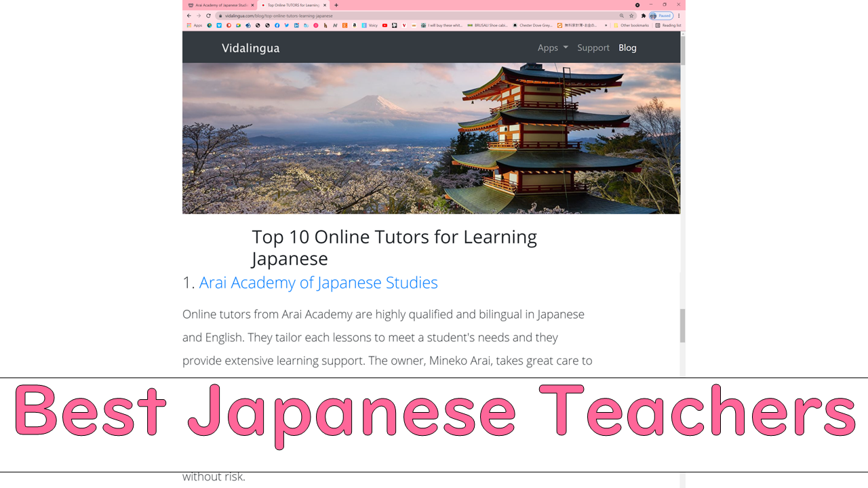
Task: Open the blue Vimeo bookmark
Action: pos(219,26)
